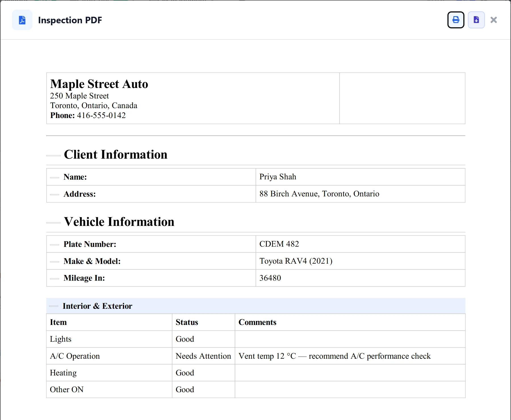The height and width of the screenshot is (420, 511).
Task: Click 'Good' status in Heating row
Action: click(x=204, y=373)
